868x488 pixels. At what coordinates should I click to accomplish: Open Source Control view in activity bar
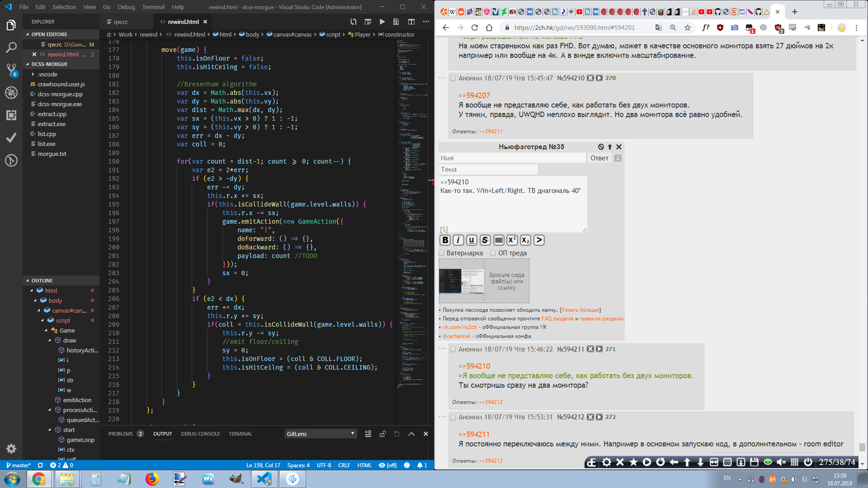click(x=11, y=70)
